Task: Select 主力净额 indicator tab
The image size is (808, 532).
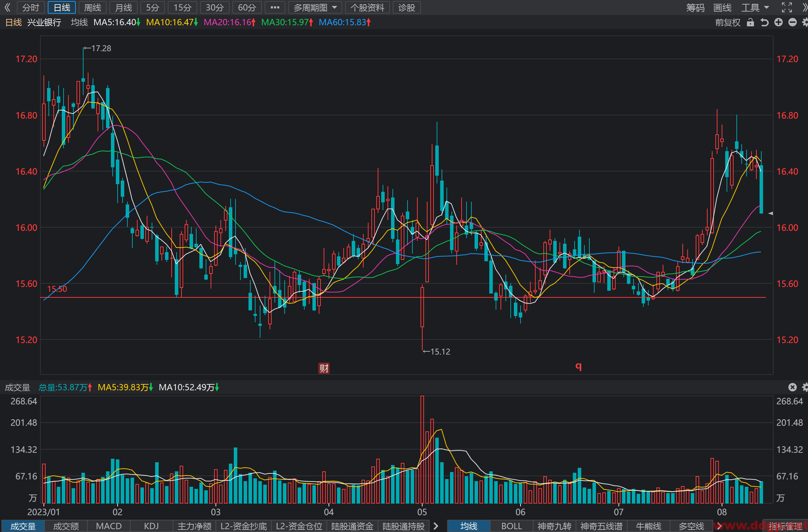Action: point(194,526)
